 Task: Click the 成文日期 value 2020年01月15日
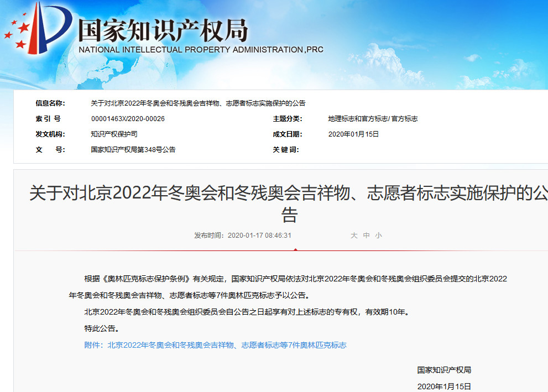click(353, 134)
